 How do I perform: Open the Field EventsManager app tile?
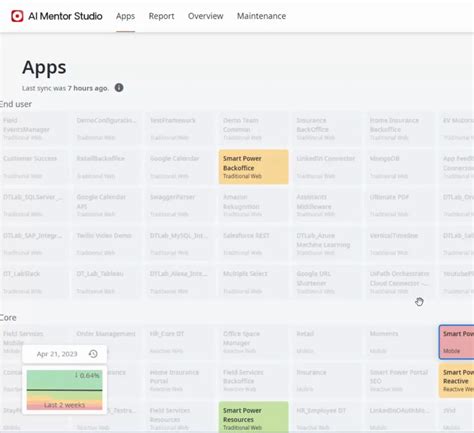click(x=34, y=128)
